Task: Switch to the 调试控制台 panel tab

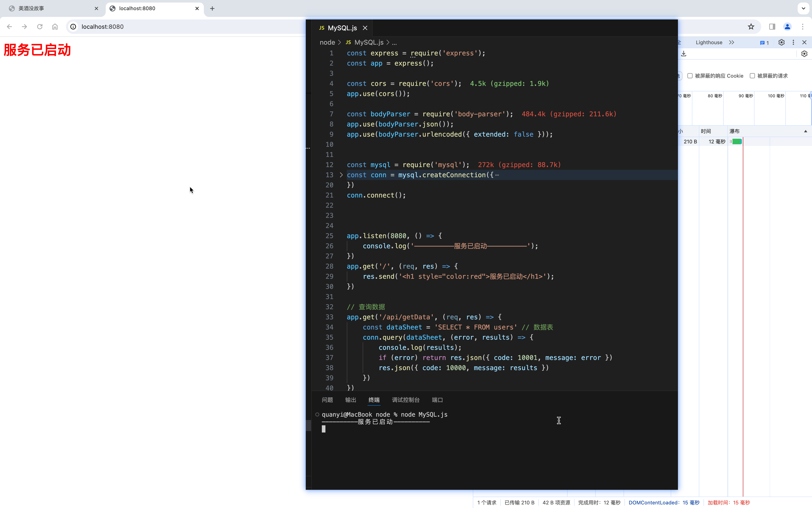Action: pyautogui.click(x=406, y=400)
